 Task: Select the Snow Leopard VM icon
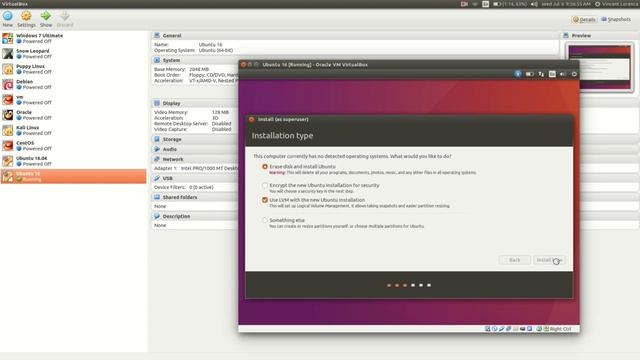pyautogui.click(x=8, y=53)
